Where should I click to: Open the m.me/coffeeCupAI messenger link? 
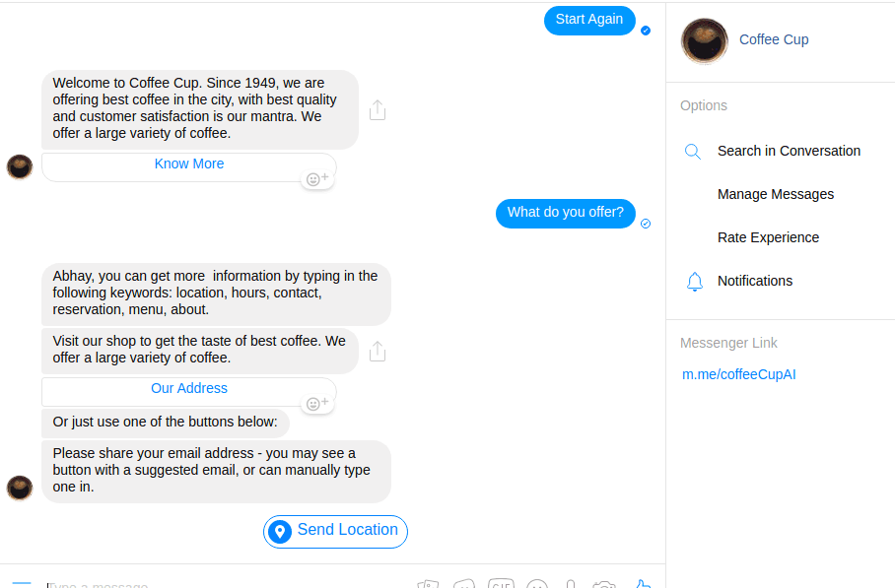click(738, 375)
